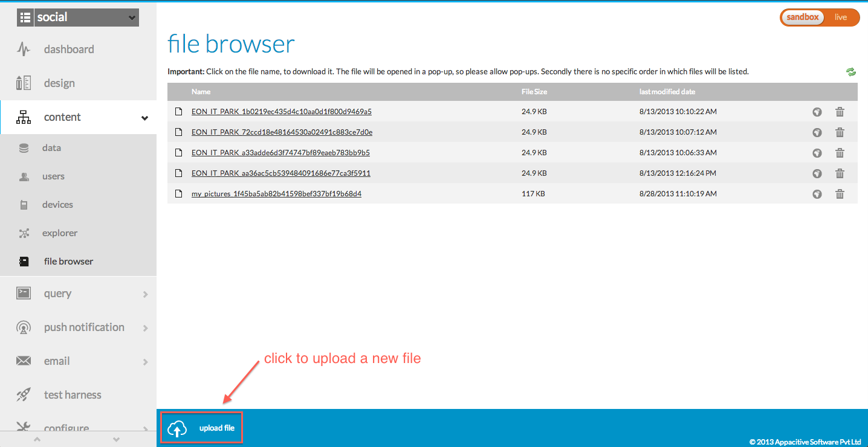Click the file browser notebook icon

[24, 262]
